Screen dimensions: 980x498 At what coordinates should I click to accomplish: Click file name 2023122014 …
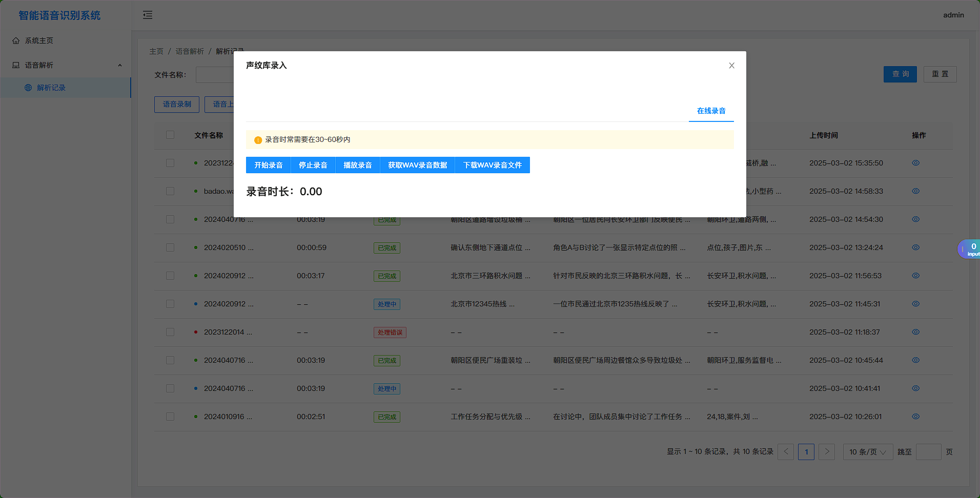tap(228, 332)
